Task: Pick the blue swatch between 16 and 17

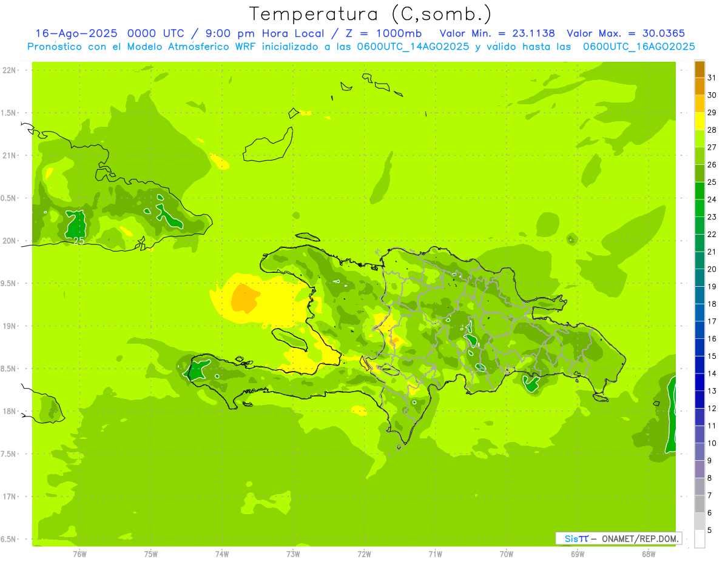Action: pyautogui.click(x=699, y=330)
